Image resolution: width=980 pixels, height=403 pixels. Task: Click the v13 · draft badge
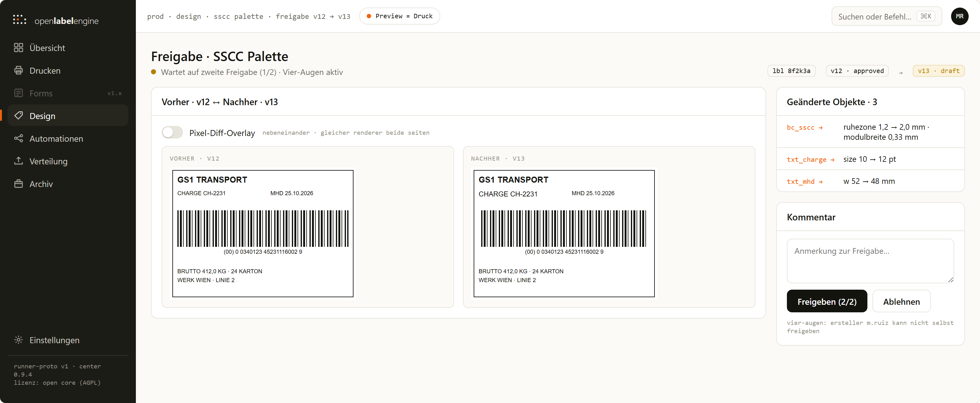pyautogui.click(x=938, y=71)
